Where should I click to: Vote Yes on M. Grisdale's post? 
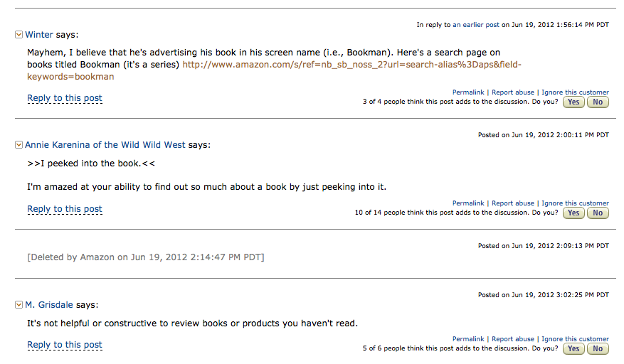pyautogui.click(x=573, y=348)
